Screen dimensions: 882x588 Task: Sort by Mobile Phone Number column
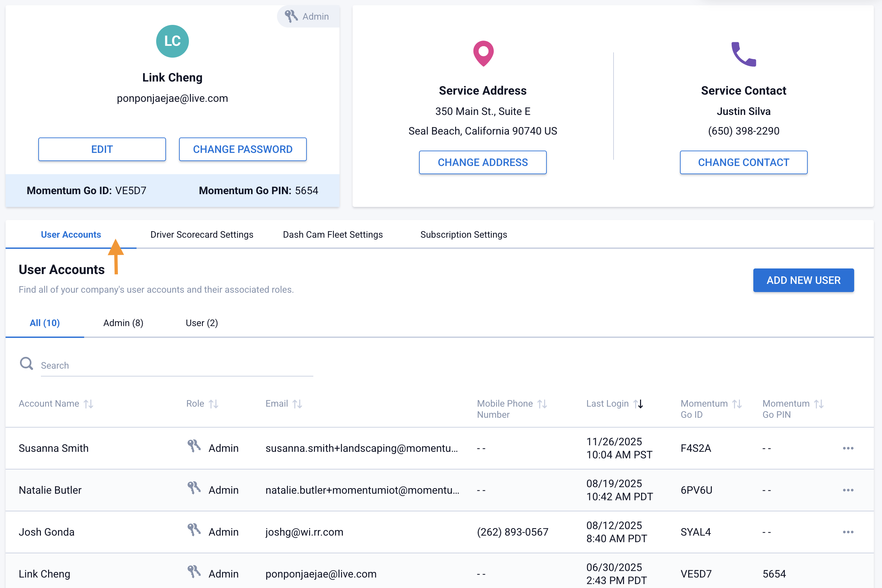[542, 404]
